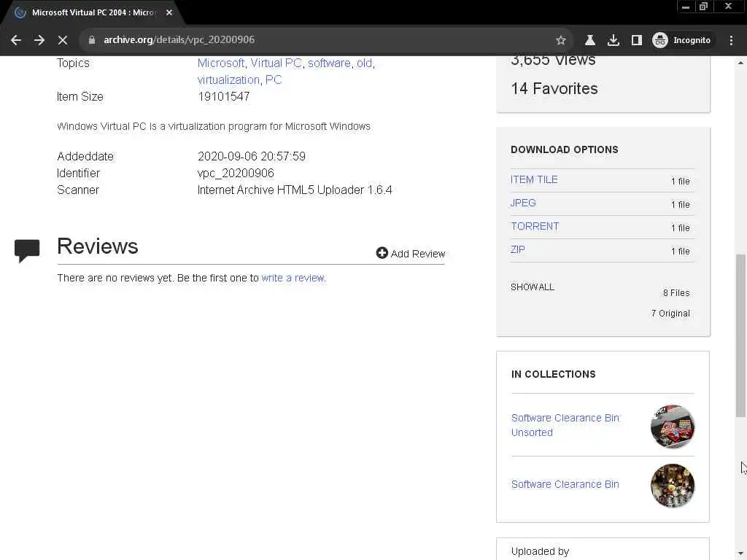Stop loading the page
Viewport: 747px width, 560px height.
click(63, 40)
